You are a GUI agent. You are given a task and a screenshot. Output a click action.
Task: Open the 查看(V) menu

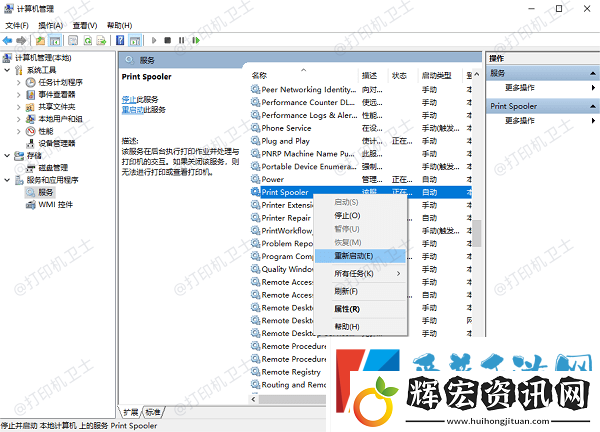coord(85,25)
